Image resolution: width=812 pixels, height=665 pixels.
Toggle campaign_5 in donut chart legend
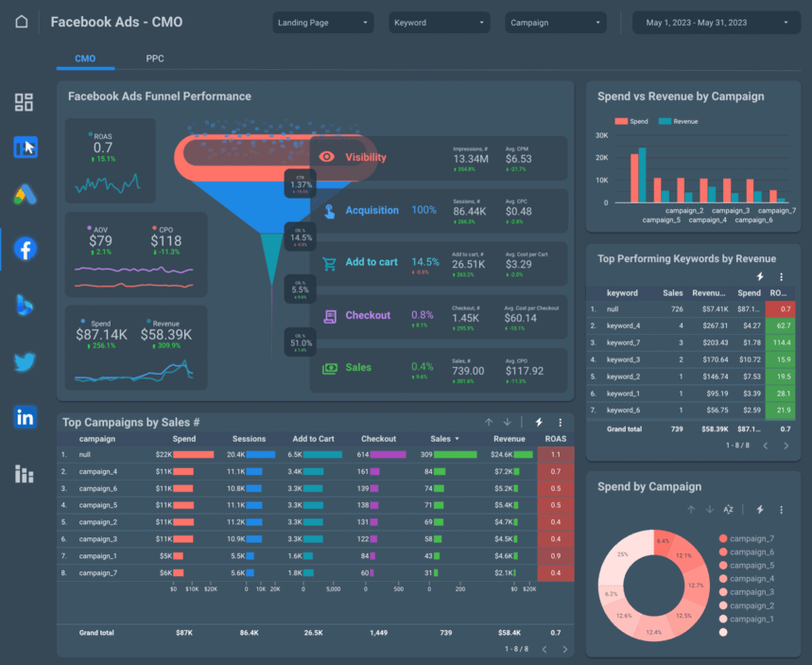coord(746,566)
